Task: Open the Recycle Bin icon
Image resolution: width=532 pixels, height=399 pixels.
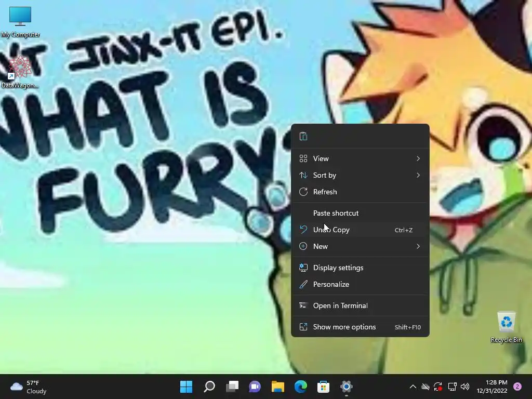Action: pos(506,327)
